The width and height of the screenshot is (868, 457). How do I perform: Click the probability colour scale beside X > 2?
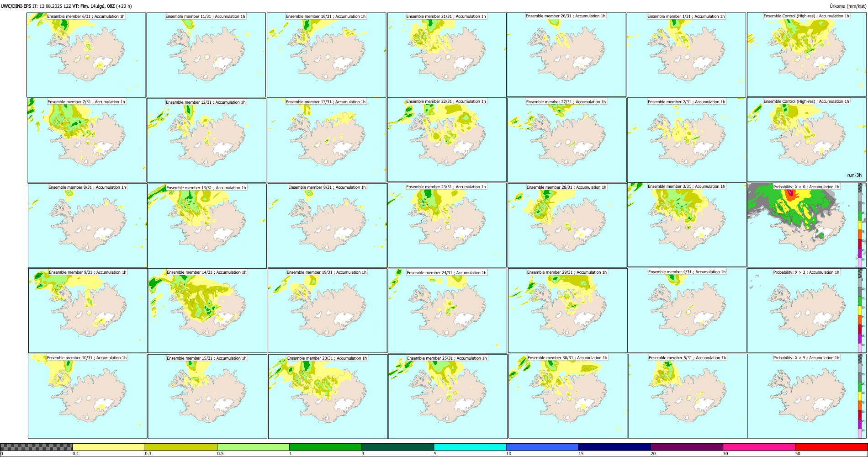click(860, 311)
